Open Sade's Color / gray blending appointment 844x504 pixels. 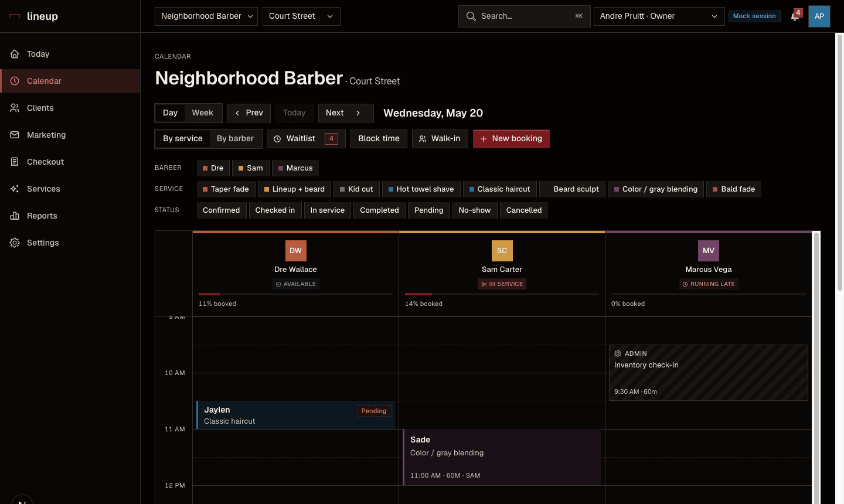(502, 457)
